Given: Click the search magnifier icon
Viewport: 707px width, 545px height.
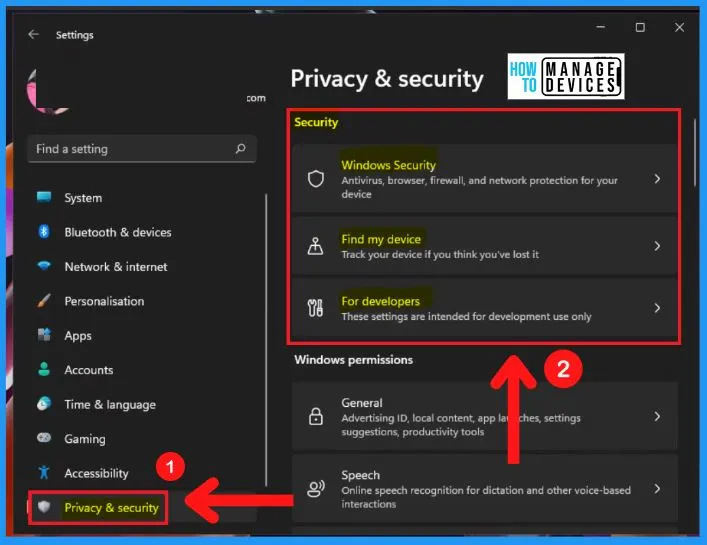Looking at the screenshot, I should 240,148.
